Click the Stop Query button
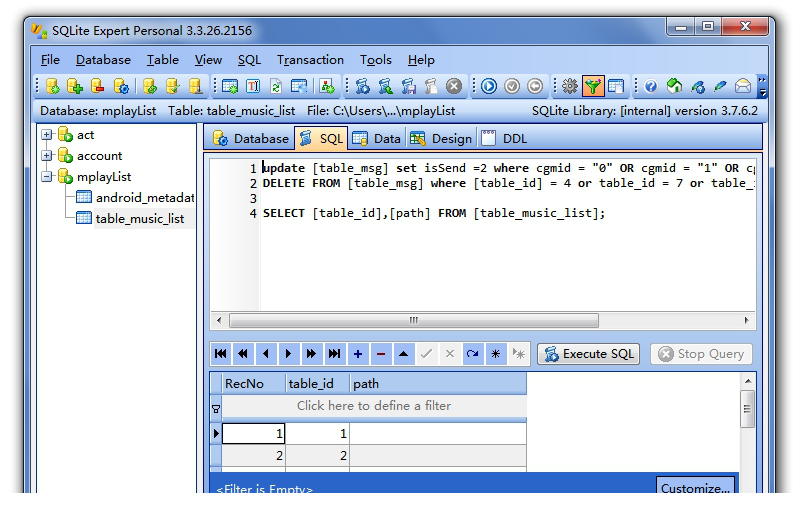This screenshot has width=800, height=512. (702, 354)
